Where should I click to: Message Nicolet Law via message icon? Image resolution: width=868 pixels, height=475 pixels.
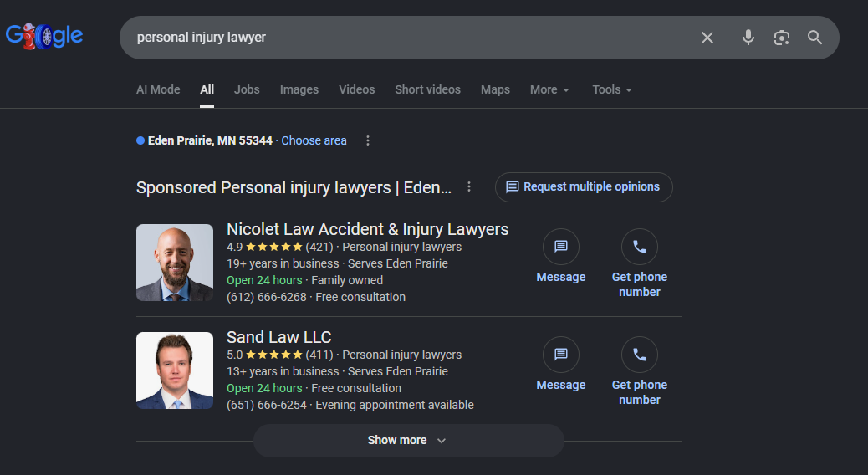click(561, 247)
